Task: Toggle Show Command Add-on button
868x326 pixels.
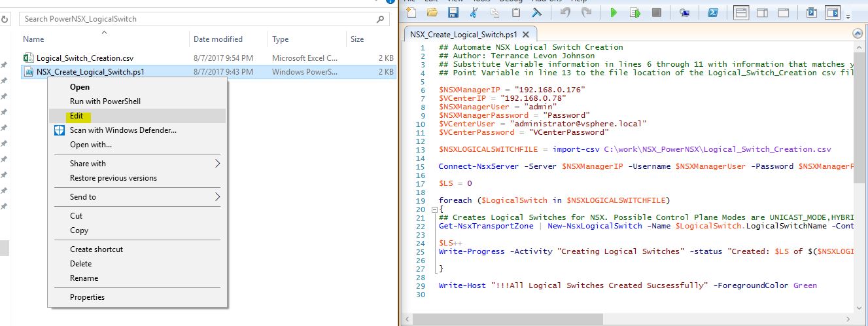Action: click(x=833, y=12)
